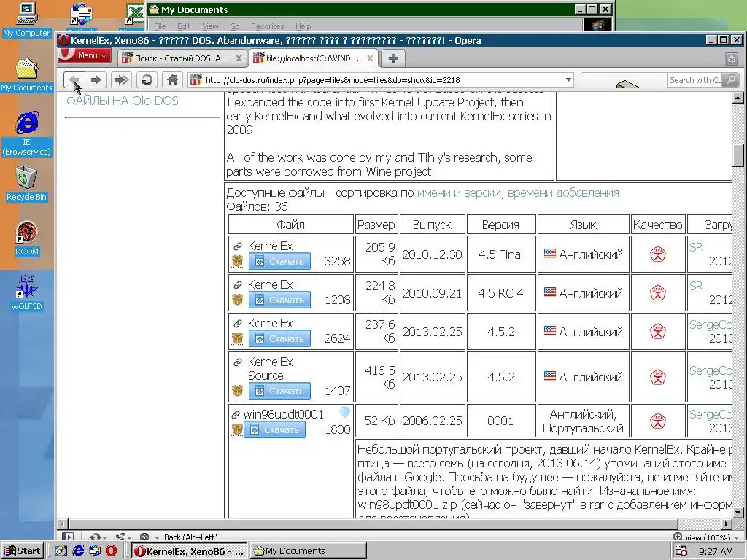The width and height of the screenshot is (747, 560).
Task: Select My Documents desktop icon
Action: pyautogui.click(x=26, y=74)
